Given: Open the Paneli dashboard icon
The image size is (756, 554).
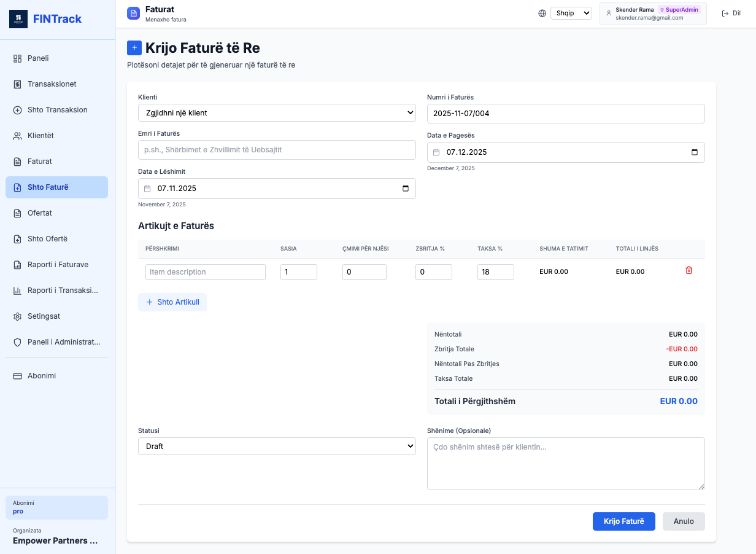Looking at the screenshot, I should [x=17, y=58].
